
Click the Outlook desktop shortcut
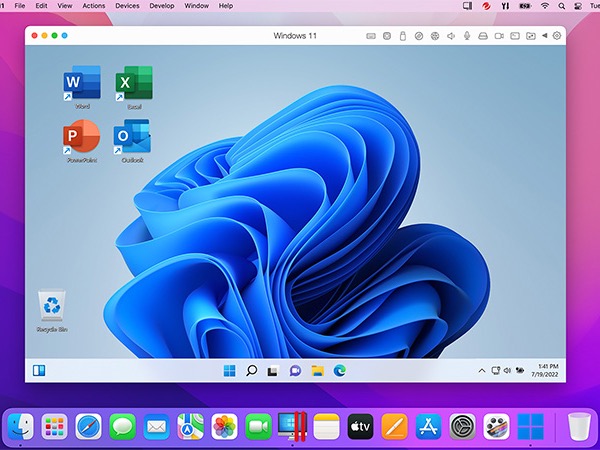pos(132,142)
